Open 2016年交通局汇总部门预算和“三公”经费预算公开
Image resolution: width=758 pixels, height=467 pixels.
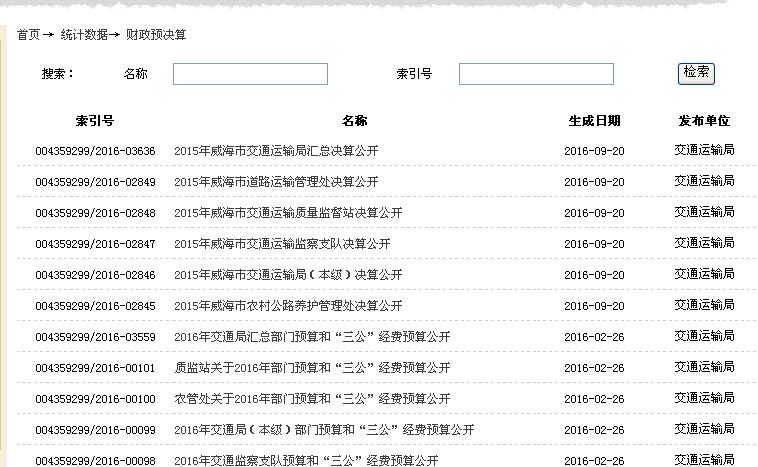point(312,337)
